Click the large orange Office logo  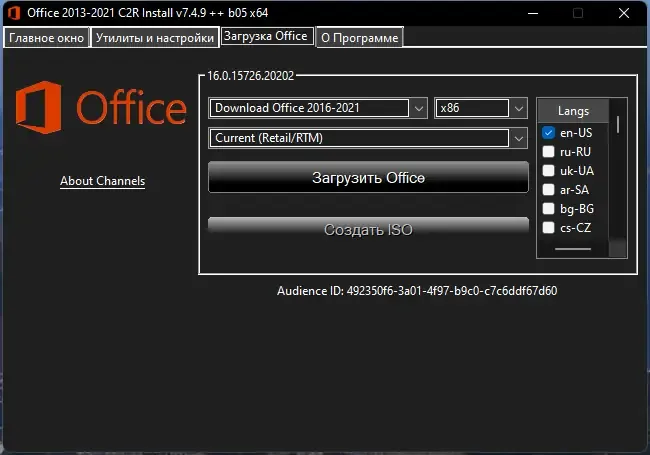[x=101, y=107]
